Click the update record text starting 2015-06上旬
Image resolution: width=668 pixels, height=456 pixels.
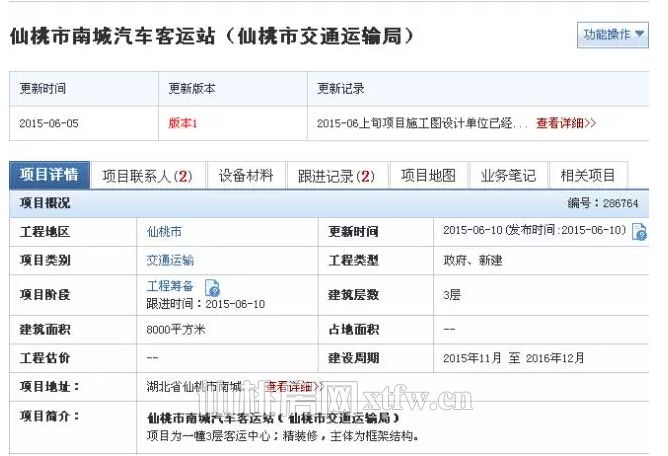(x=421, y=123)
